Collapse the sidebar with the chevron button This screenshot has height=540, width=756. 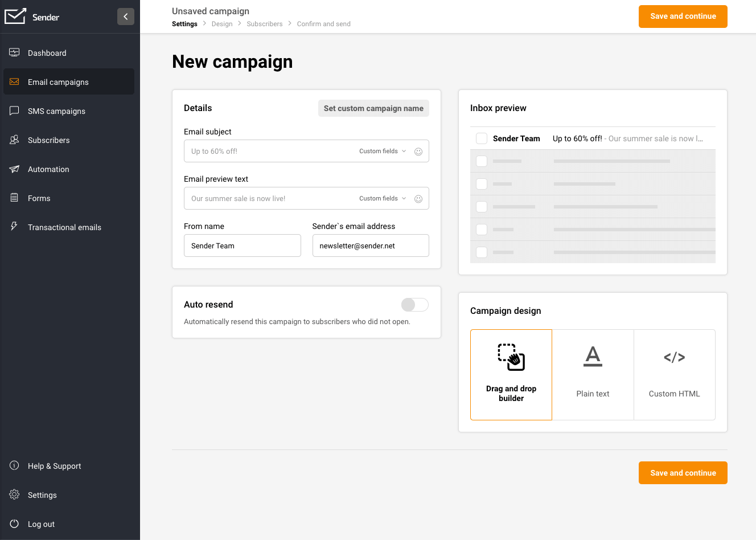tap(126, 17)
